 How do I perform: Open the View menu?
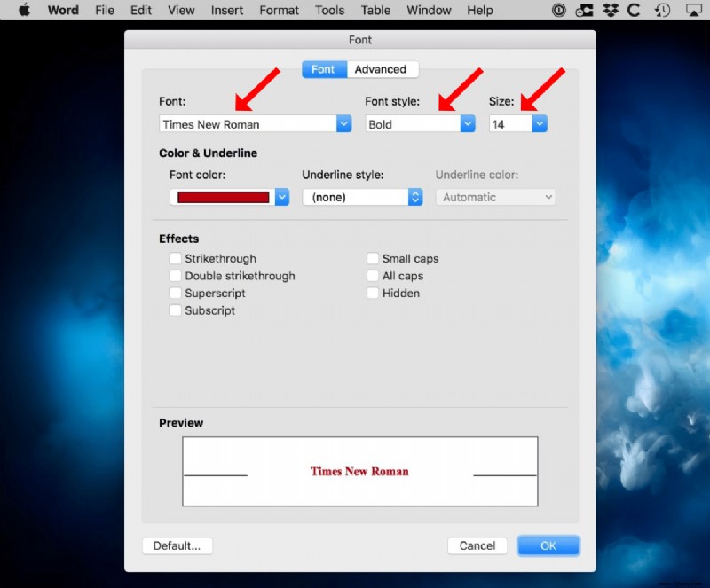[181, 10]
